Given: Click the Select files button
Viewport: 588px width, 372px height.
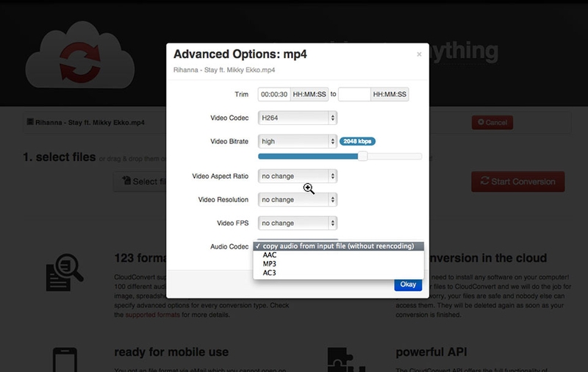Looking at the screenshot, I should (x=140, y=182).
